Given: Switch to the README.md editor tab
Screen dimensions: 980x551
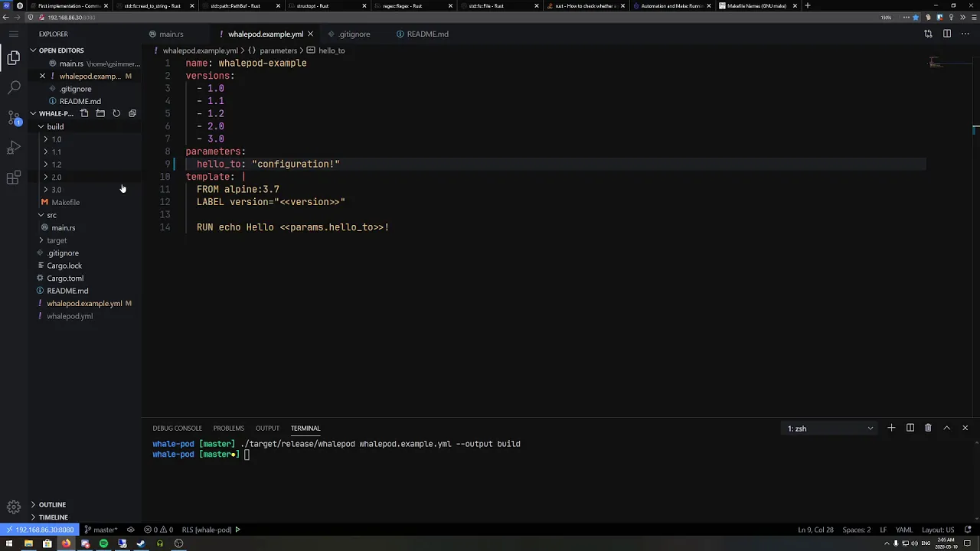Looking at the screenshot, I should pyautogui.click(x=427, y=34).
